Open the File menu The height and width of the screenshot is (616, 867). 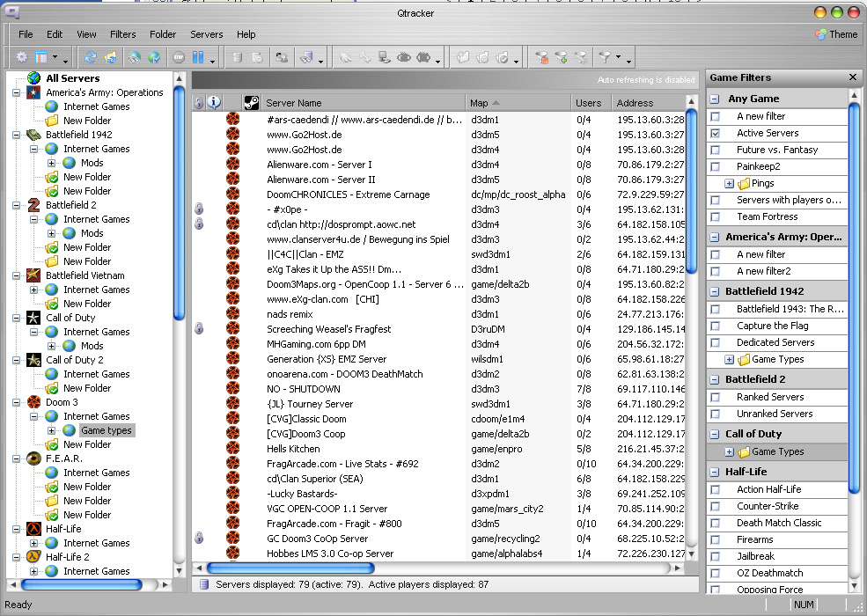[x=26, y=34]
